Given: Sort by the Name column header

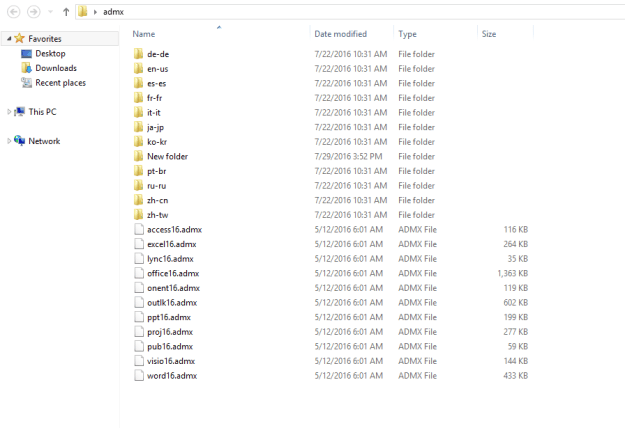Looking at the screenshot, I should tap(143, 34).
